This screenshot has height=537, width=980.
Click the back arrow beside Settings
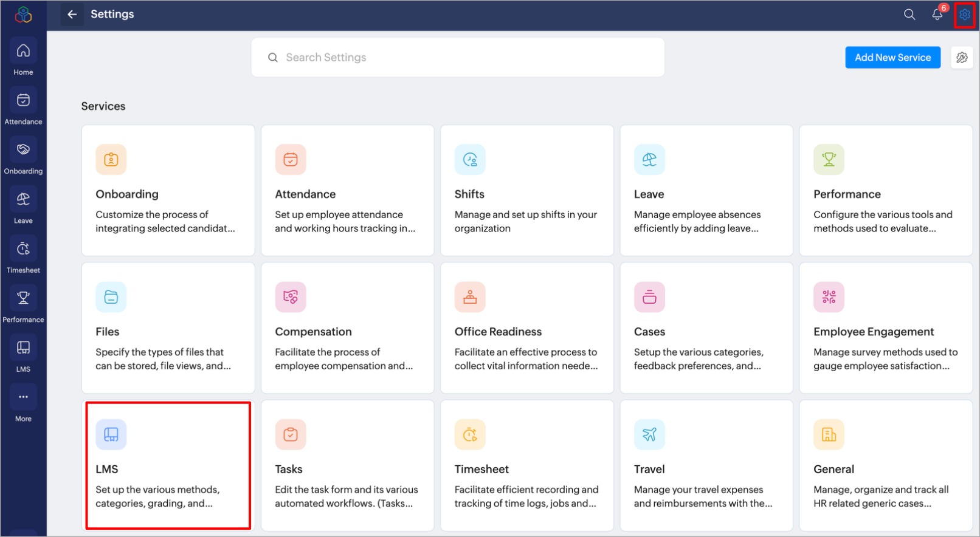point(72,15)
